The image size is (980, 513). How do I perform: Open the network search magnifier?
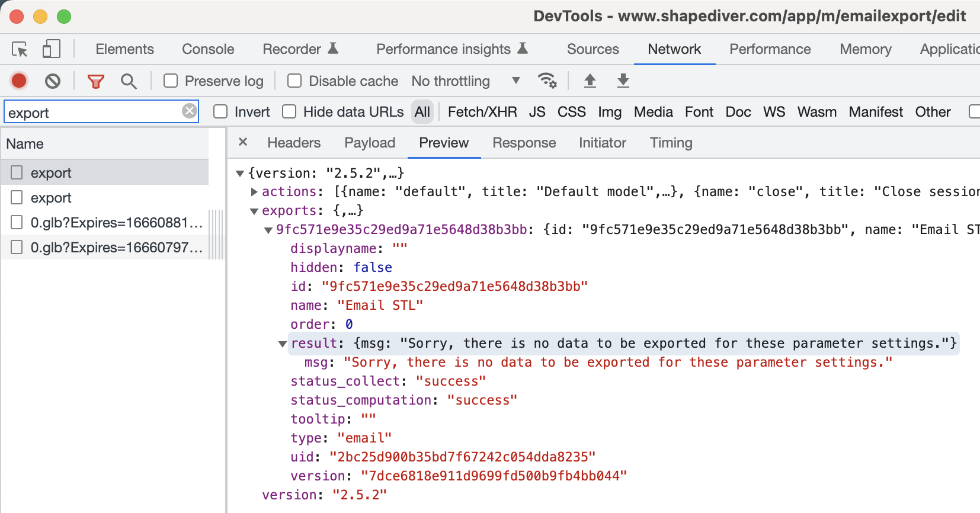point(129,81)
